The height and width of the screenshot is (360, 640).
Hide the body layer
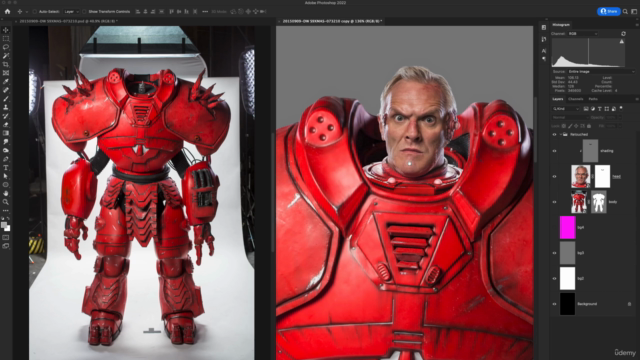pos(554,202)
